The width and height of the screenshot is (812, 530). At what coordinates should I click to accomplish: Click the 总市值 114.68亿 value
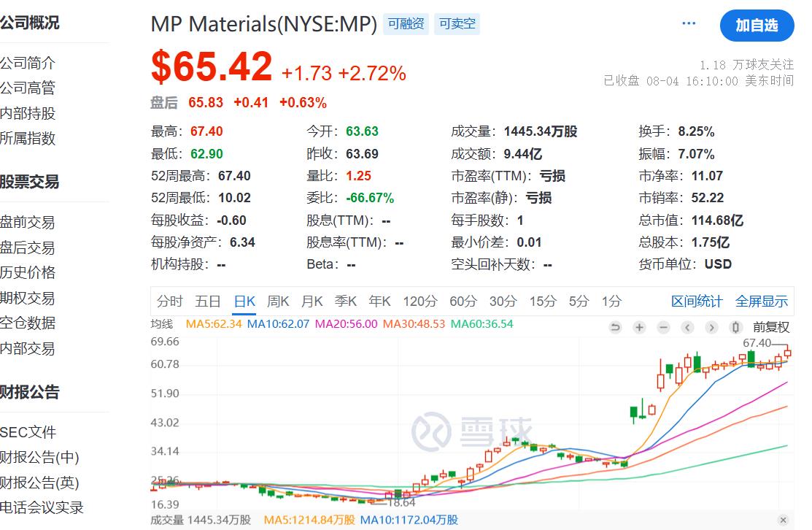[x=717, y=220]
